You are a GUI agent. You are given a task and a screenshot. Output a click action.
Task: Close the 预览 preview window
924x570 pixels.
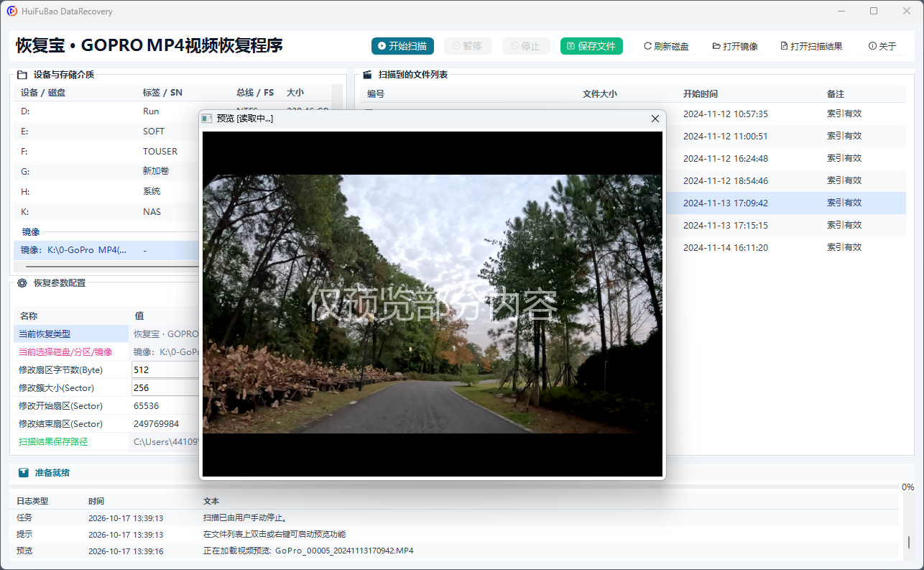click(655, 119)
